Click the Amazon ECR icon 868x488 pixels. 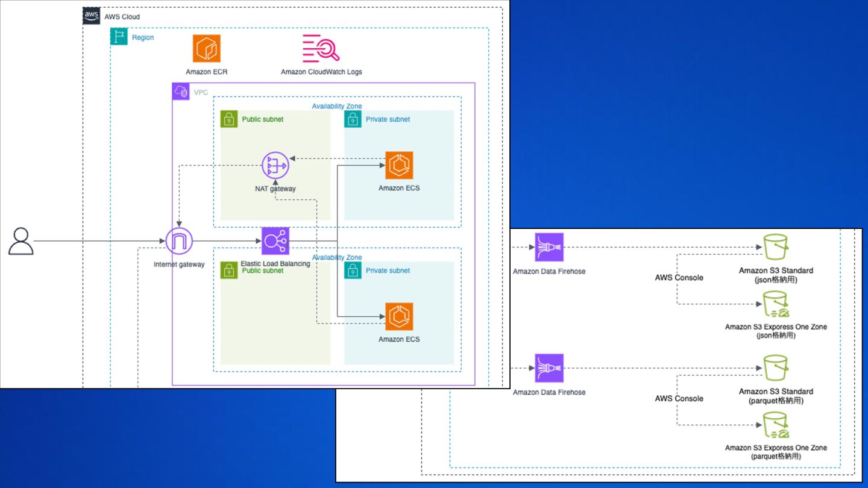click(207, 49)
